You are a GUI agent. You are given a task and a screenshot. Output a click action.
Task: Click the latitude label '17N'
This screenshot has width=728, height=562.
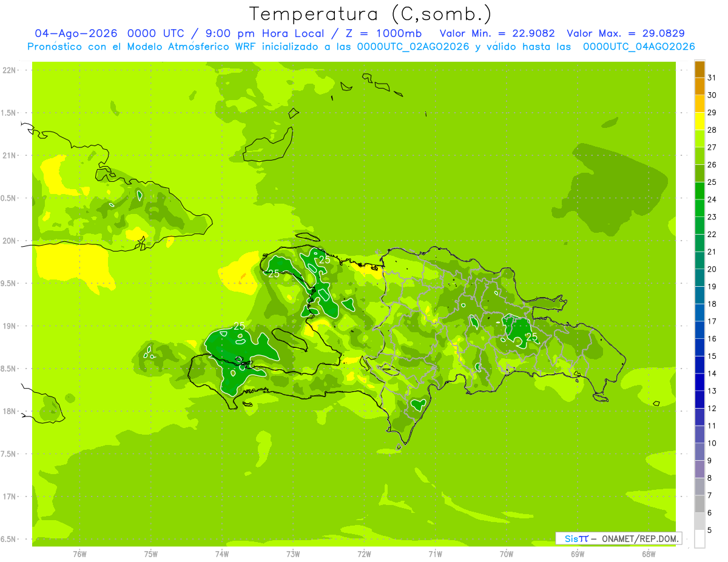(x=10, y=497)
